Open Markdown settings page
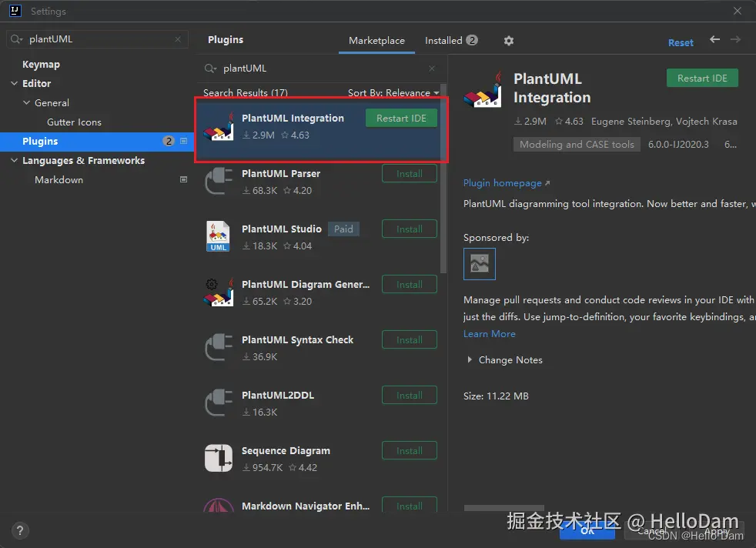 click(59, 180)
